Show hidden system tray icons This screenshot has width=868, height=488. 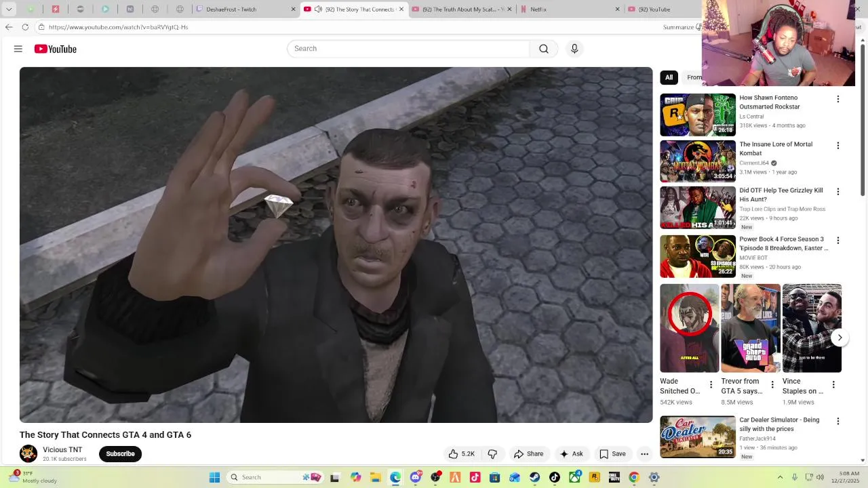(x=780, y=477)
